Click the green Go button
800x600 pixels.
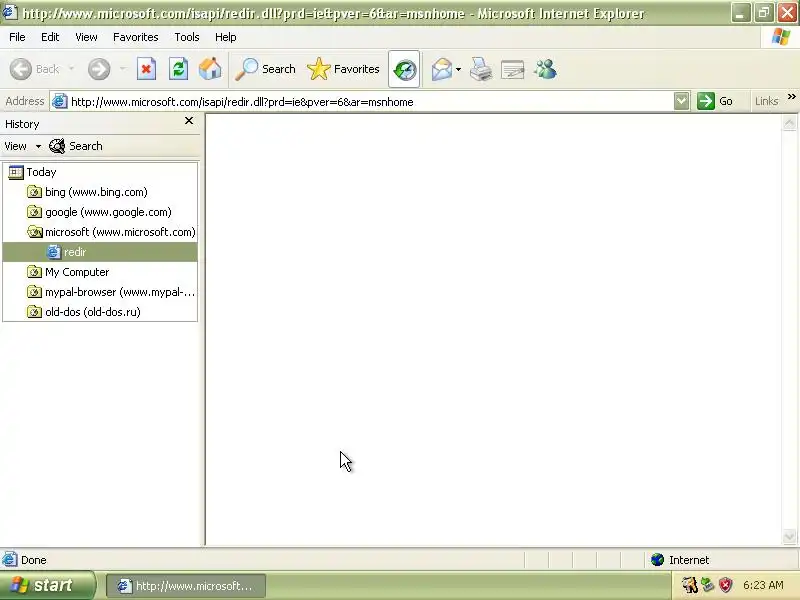[x=715, y=101]
